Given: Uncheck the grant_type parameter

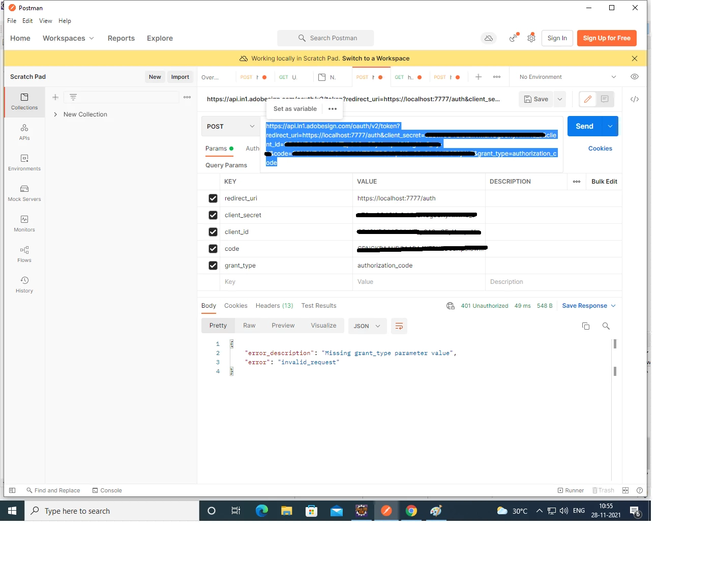Looking at the screenshot, I should tap(213, 266).
